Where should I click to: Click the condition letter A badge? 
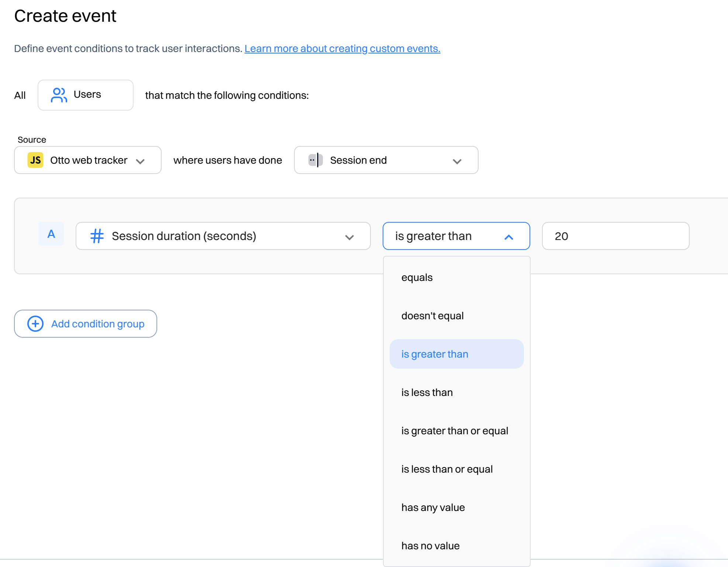(x=51, y=234)
